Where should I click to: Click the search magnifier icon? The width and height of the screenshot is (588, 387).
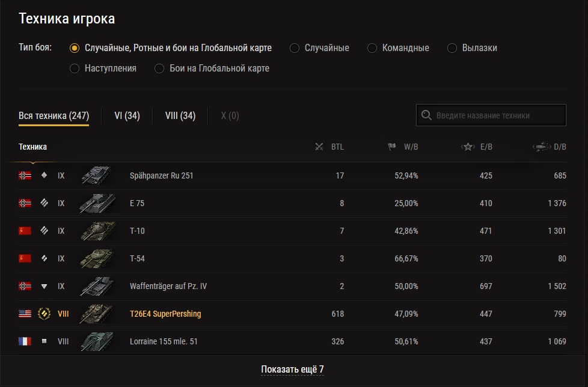point(426,115)
